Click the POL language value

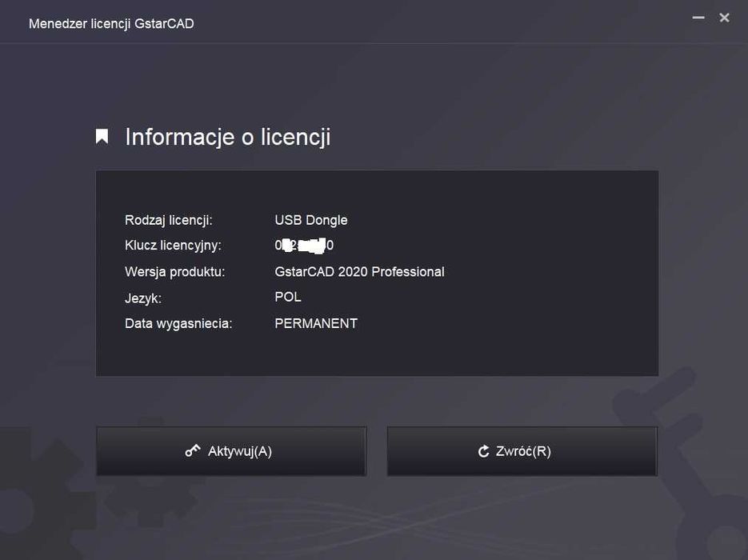[288, 297]
